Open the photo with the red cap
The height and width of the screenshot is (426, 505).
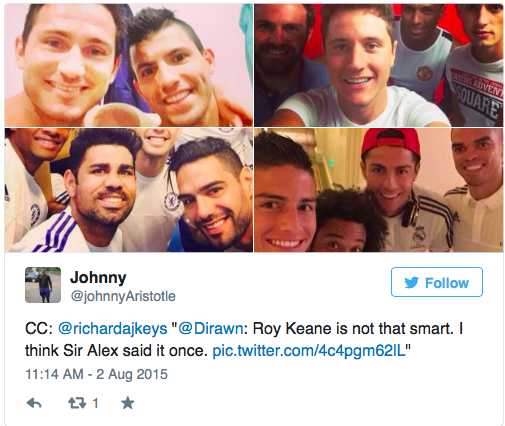[378, 190]
